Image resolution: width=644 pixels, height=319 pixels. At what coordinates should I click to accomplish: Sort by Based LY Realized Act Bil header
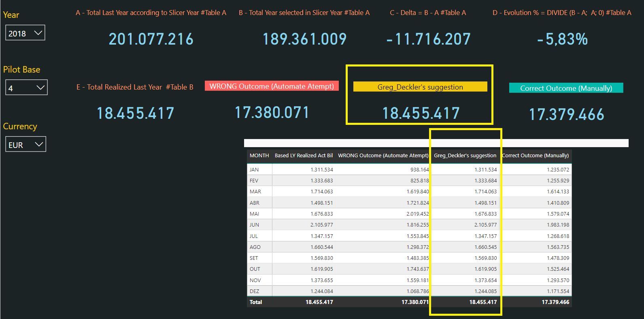point(304,155)
